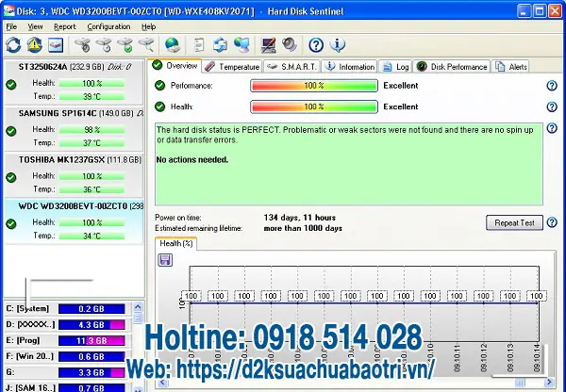
Task: Open the Configuration menu
Action: [x=108, y=26]
